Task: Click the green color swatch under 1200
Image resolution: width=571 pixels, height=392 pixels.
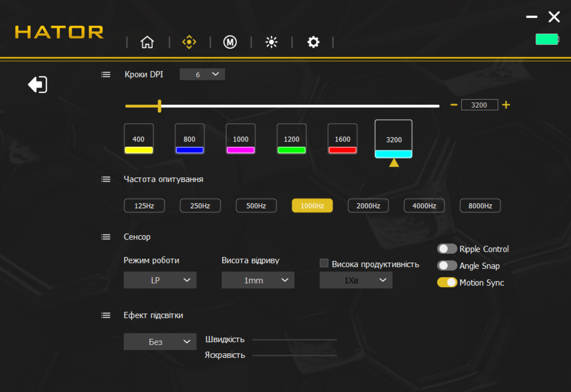Action: click(x=291, y=150)
